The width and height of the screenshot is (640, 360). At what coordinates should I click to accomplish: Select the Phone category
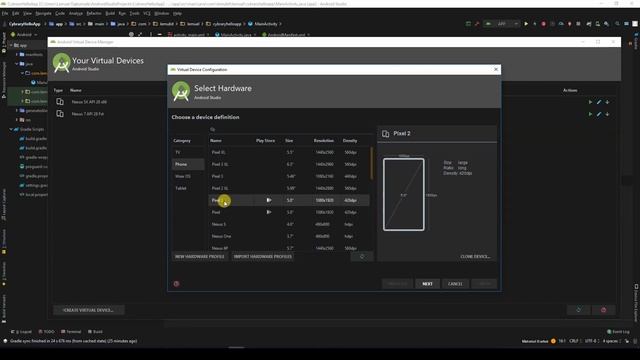[x=188, y=164]
